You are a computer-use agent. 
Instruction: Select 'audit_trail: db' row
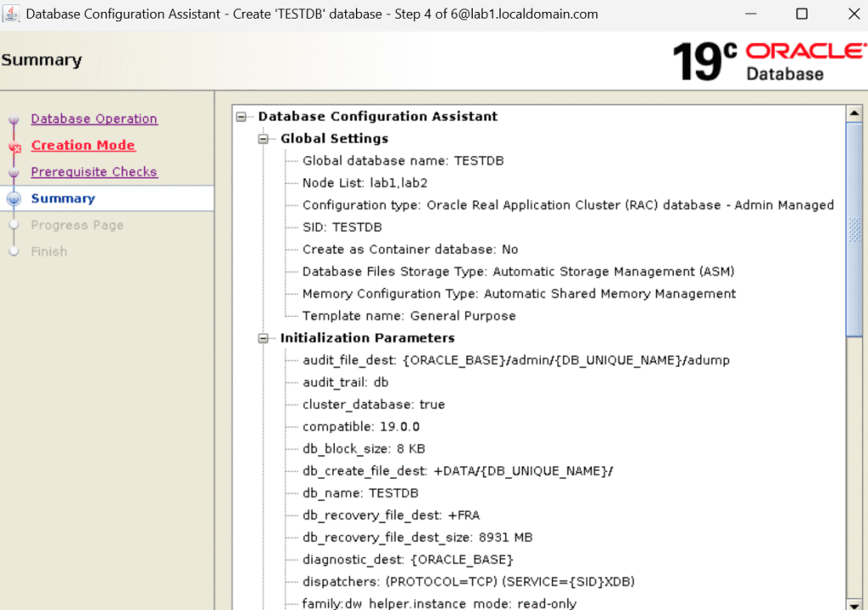[x=346, y=382]
